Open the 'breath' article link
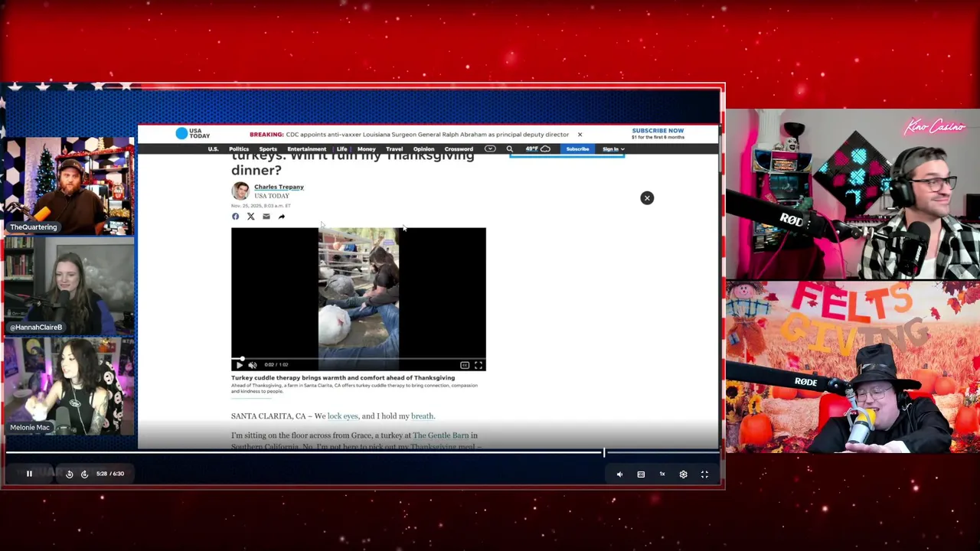980x551 pixels. pos(422,416)
